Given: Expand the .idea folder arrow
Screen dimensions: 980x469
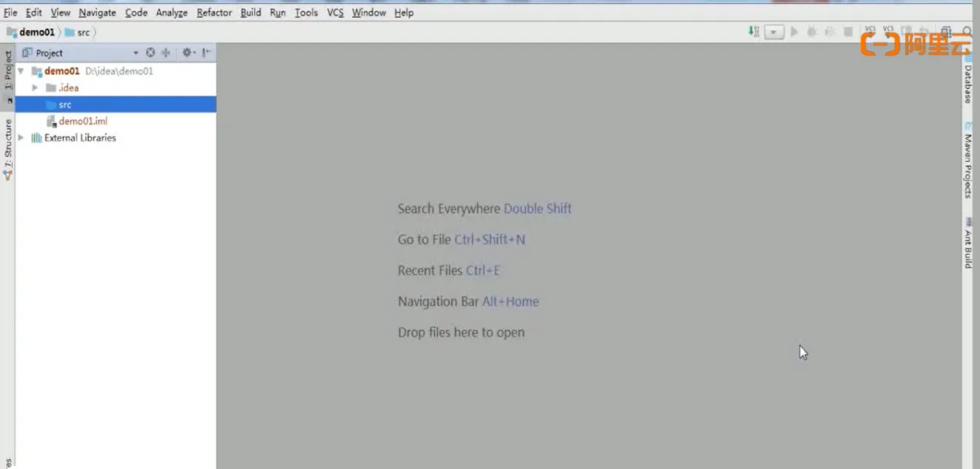Looking at the screenshot, I should [35, 88].
